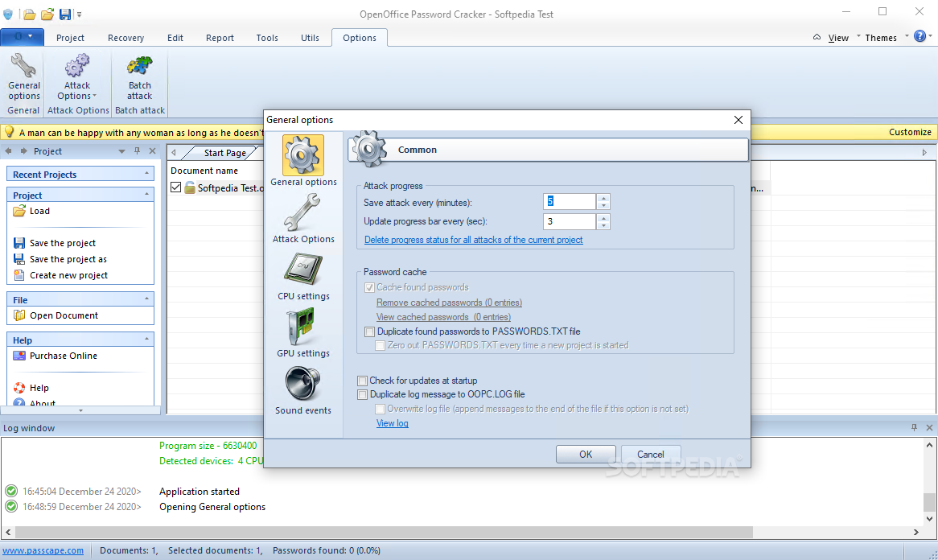Open the Attack Options ribbon button
The image size is (938, 560).
click(x=77, y=77)
